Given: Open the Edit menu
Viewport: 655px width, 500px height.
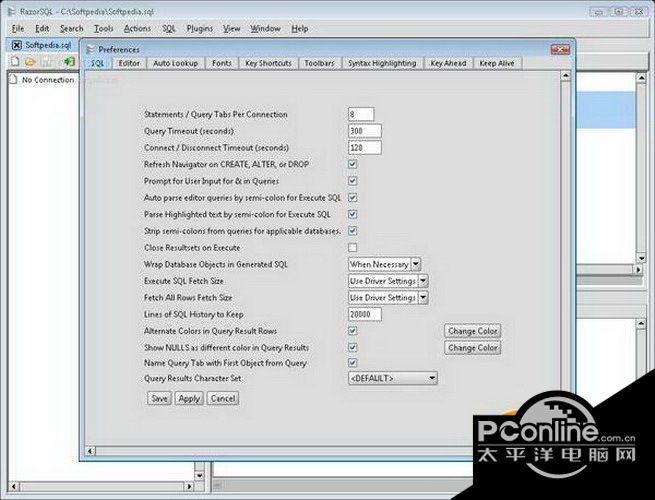Looking at the screenshot, I should (x=42, y=29).
